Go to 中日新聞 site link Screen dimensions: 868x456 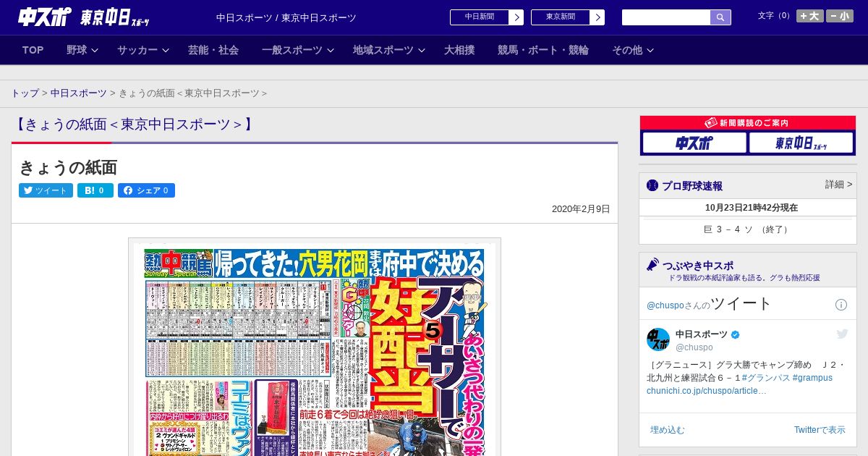pos(486,17)
